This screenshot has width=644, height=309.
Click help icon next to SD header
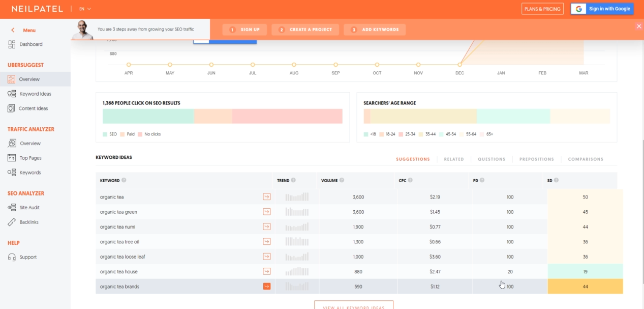click(x=556, y=180)
